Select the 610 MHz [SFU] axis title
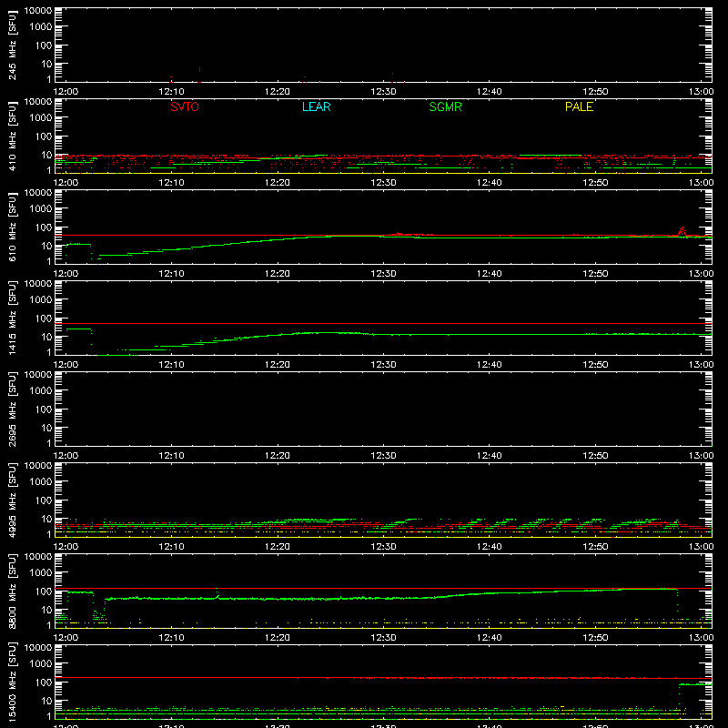The width and height of the screenshot is (728, 728). [x=12, y=227]
